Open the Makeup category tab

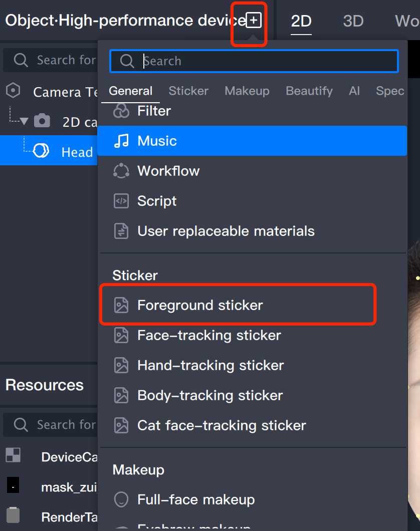coord(247,91)
